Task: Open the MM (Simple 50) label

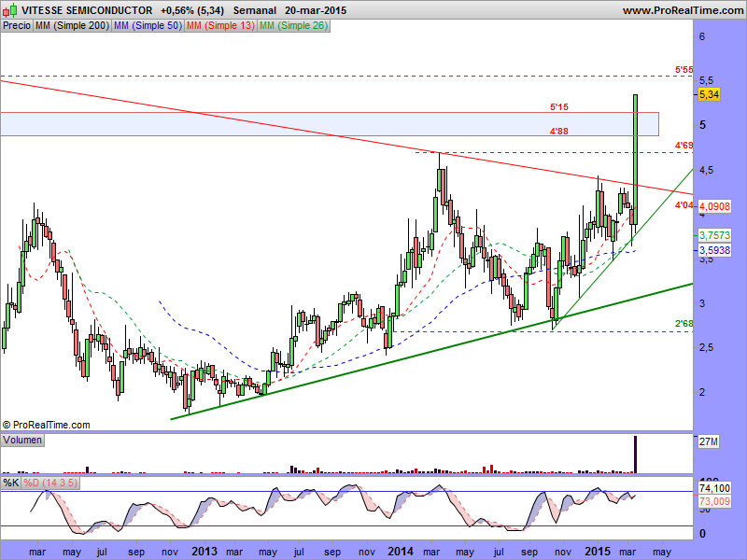Action: tap(148, 26)
